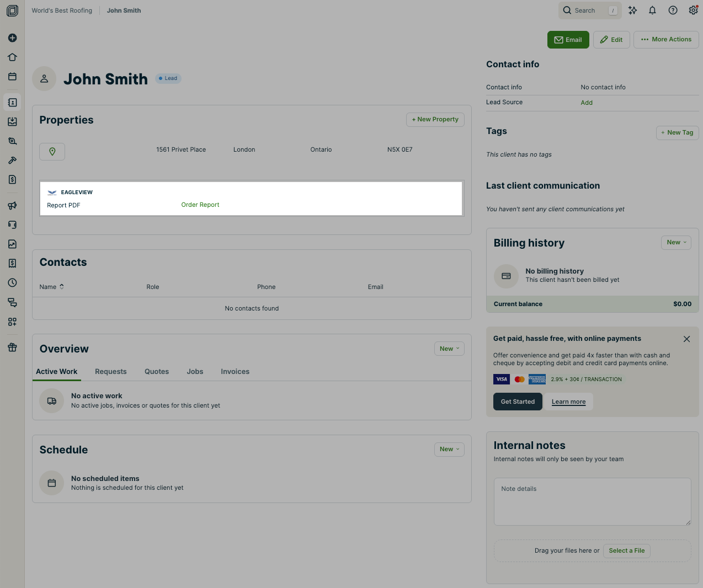Open the Timesheets clock icon in sidebar
Viewport: 703px width, 588px height.
coord(12,283)
